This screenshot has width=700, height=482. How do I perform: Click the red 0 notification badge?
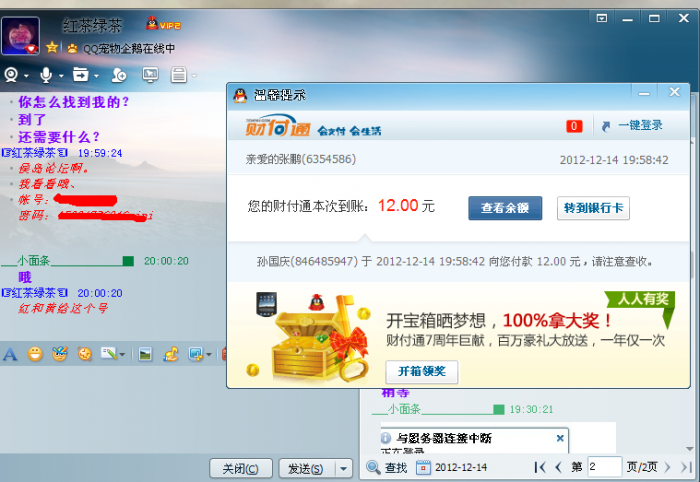click(x=574, y=126)
